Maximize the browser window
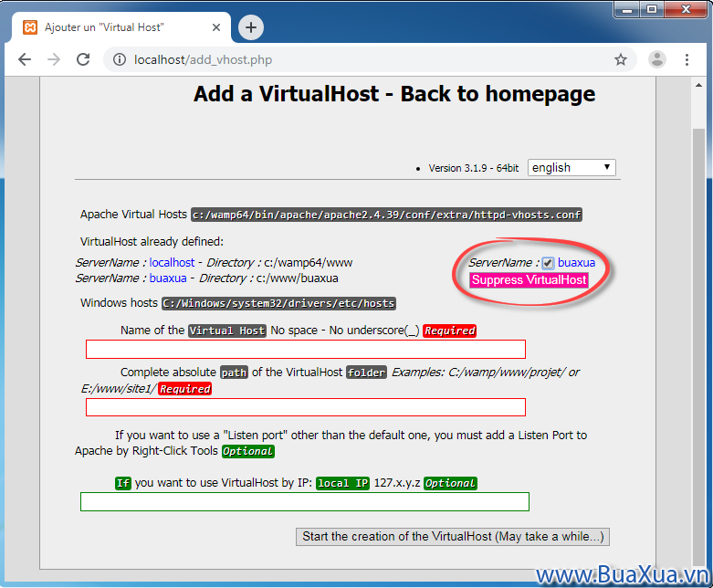The image size is (713, 588). point(652,9)
